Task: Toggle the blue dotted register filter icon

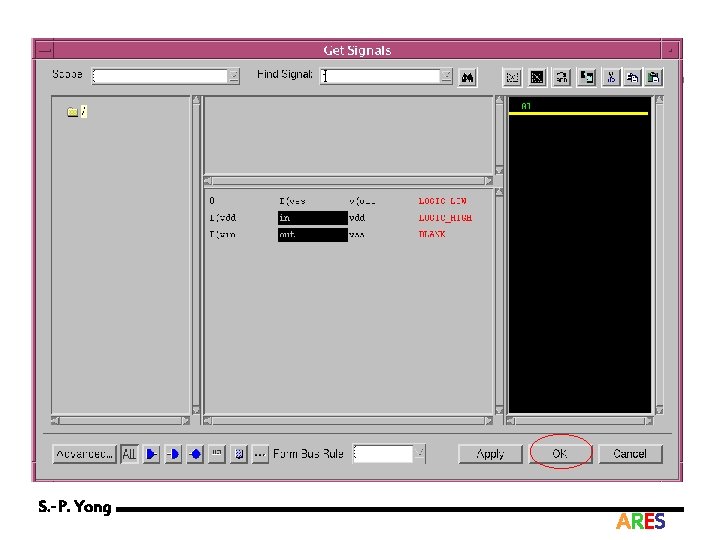Action: pos(239,454)
